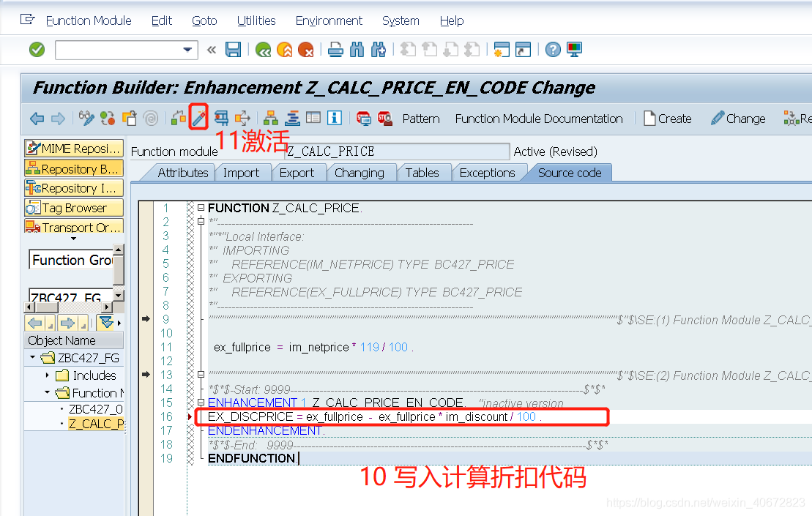Click the green Enter checkmark icon
The height and width of the screenshot is (516, 812).
pyautogui.click(x=37, y=50)
